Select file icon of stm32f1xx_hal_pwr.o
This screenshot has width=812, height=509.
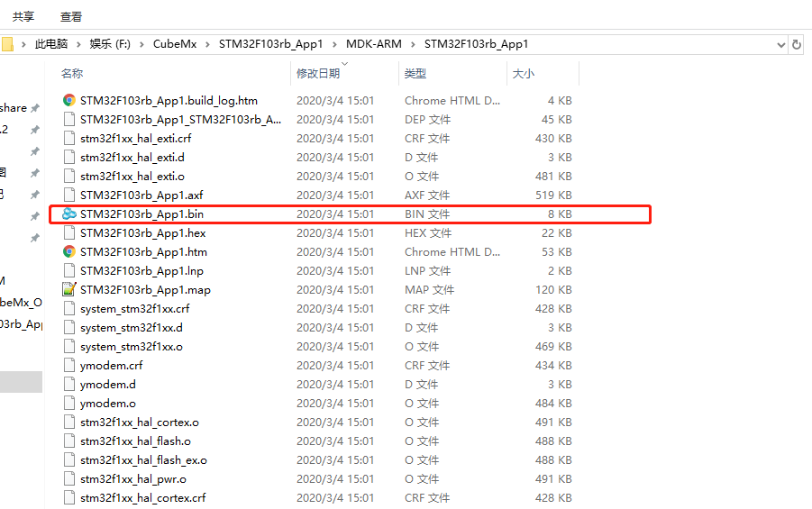[x=68, y=479]
